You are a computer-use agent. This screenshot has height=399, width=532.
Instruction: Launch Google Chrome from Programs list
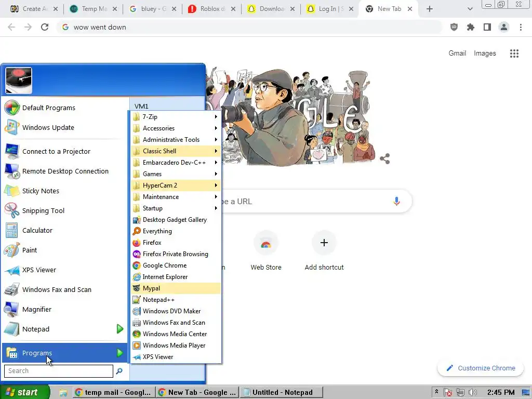coord(176,265)
